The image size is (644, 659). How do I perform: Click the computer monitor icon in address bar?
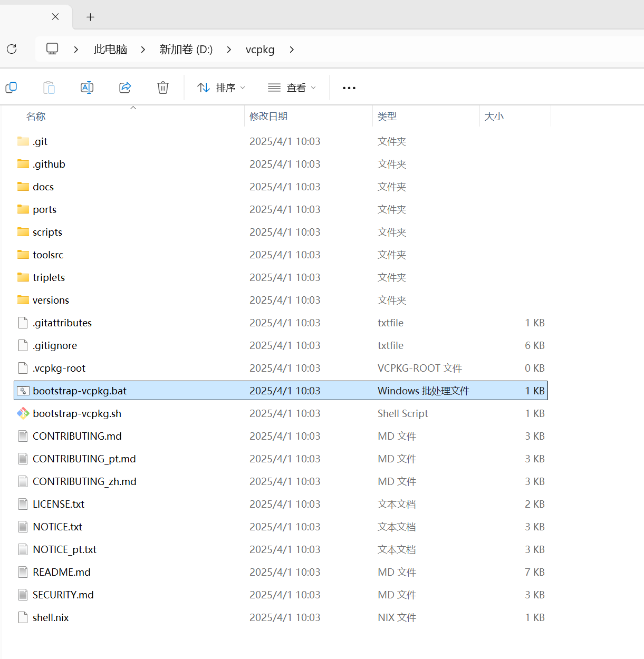tap(52, 49)
